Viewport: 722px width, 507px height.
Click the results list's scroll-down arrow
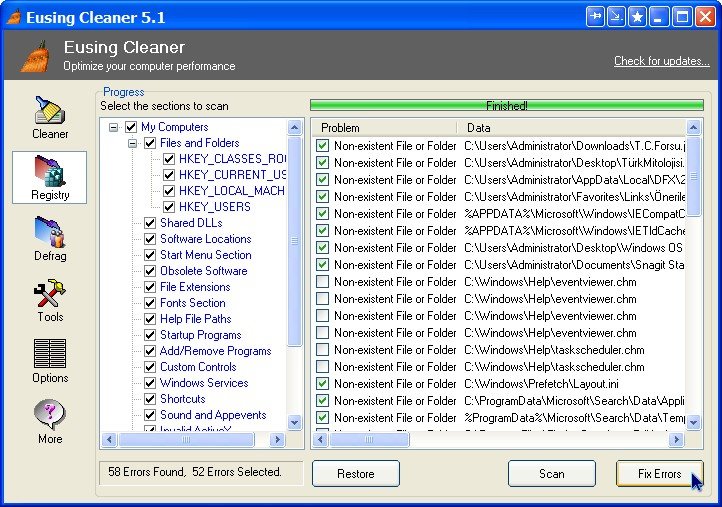coord(693,422)
